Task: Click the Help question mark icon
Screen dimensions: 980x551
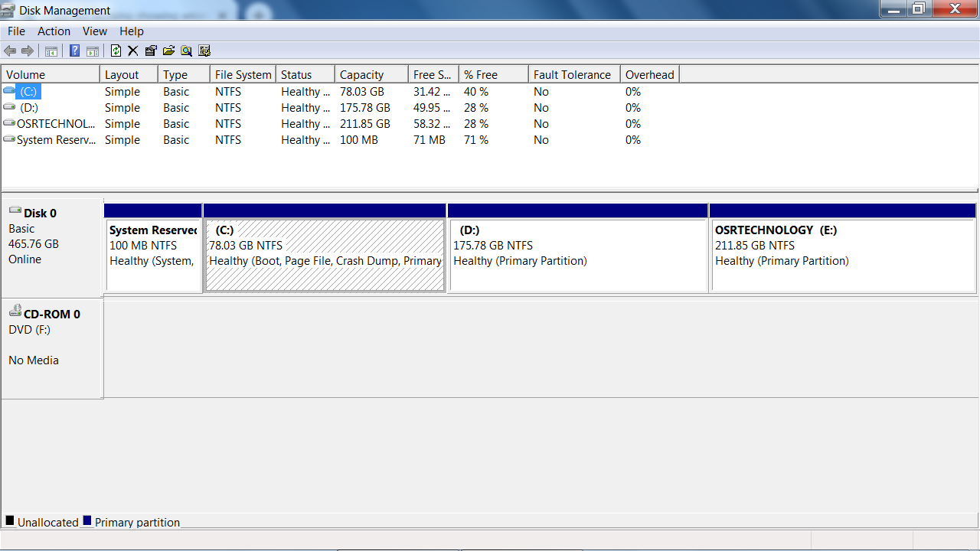Action: coord(74,51)
